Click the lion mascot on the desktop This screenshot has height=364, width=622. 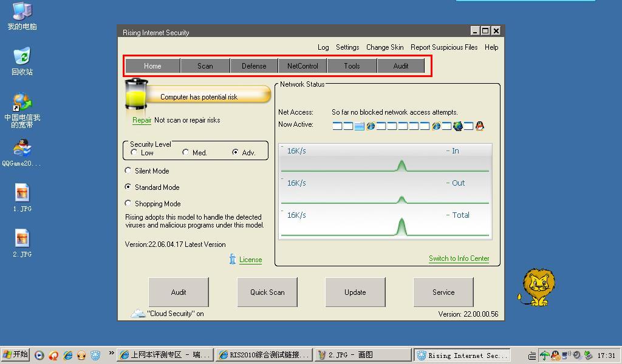pos(537,287)
